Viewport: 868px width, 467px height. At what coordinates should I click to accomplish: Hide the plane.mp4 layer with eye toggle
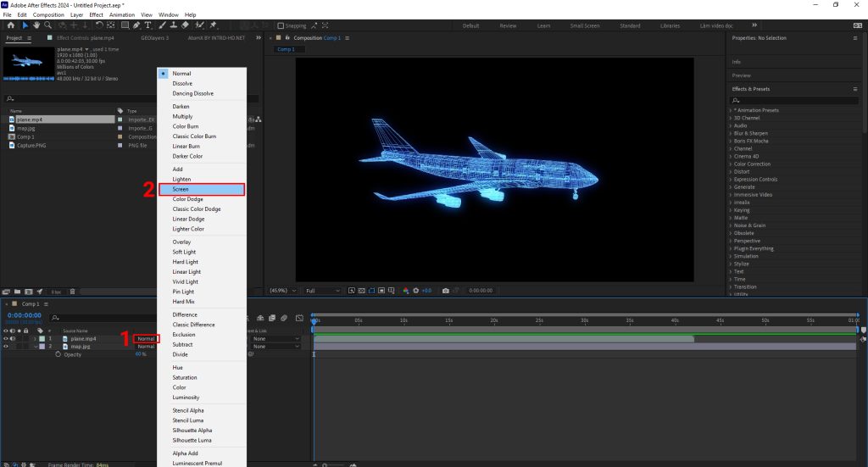(5, 339)
